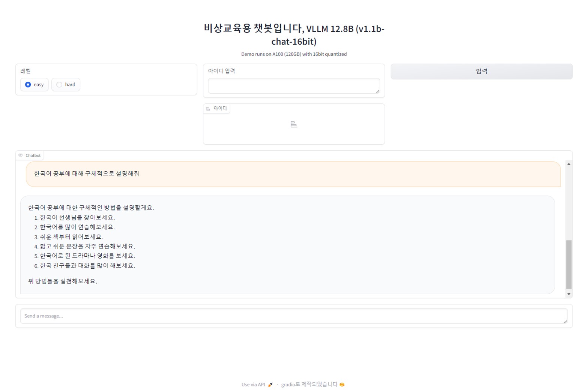Click the Chatbot speech bubble icon

[21, 156]
